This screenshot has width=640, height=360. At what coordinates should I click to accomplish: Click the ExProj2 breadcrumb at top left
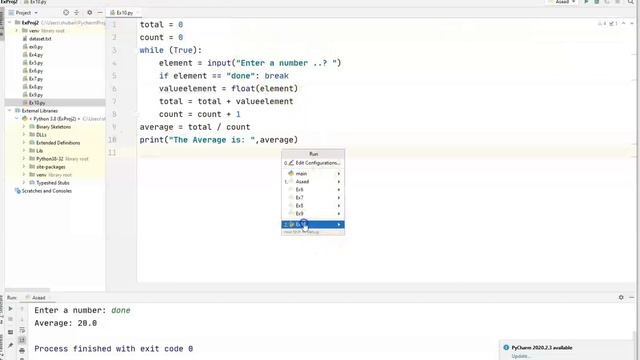9,2
